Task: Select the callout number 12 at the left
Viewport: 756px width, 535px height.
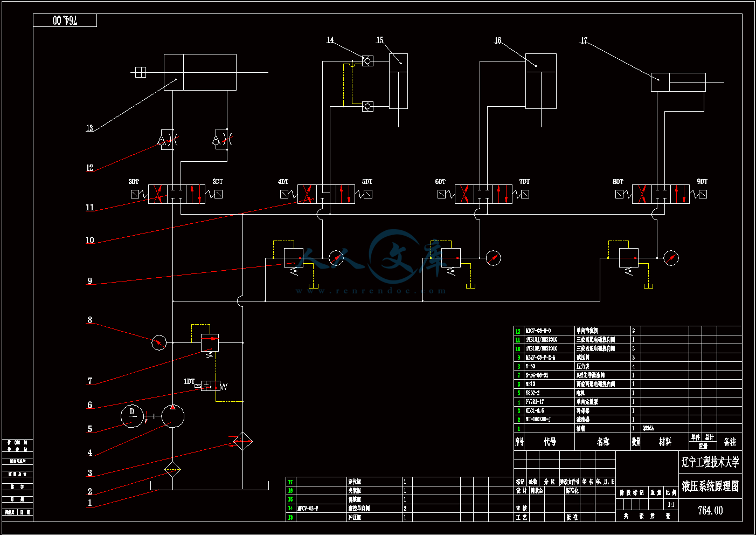Action: [89, 168]
